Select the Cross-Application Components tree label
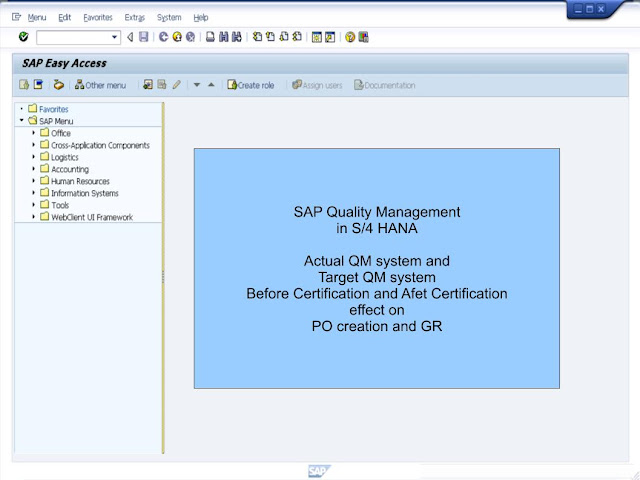 [x=100, y=145]
